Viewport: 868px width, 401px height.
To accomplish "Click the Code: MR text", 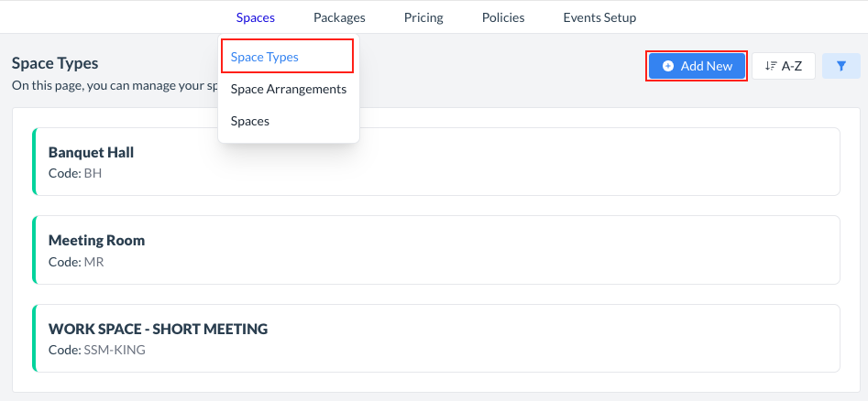I will coord(76,261).
